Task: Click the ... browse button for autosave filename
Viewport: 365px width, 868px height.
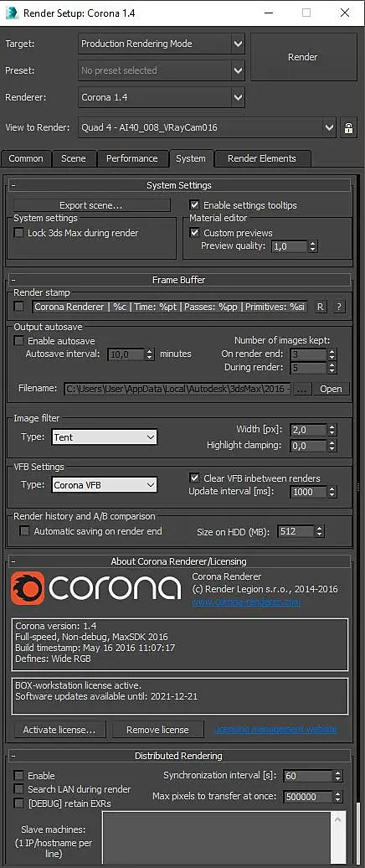Action: tap(301, 389)
